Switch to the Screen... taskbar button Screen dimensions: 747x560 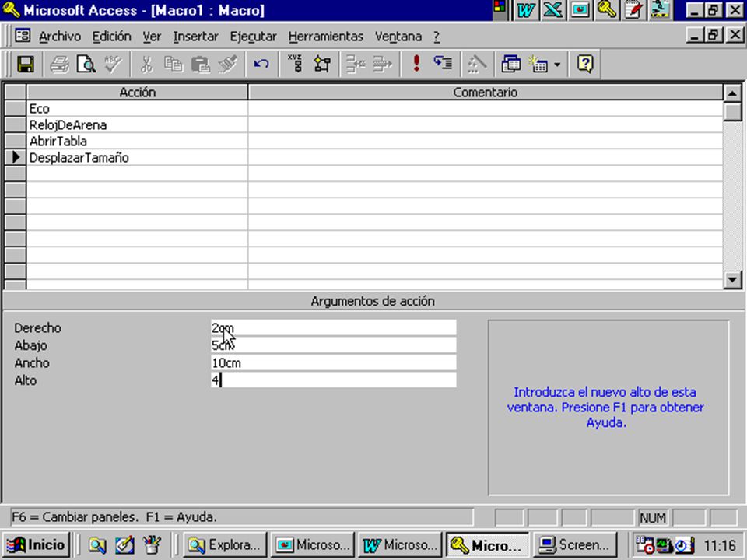tap(575, 544)
